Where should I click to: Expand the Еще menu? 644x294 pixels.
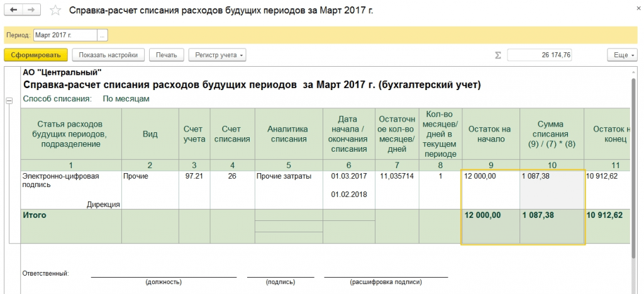click(x=621, y=55)
